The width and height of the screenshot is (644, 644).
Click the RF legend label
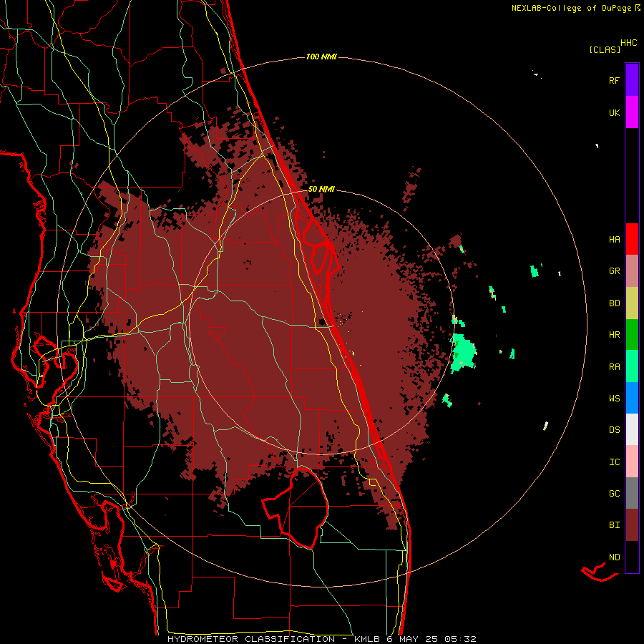(614, 80)
